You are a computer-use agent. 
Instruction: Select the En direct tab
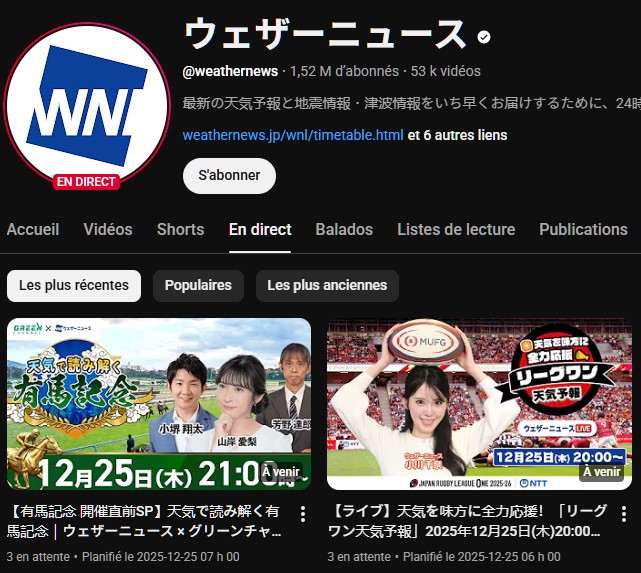pos(260,229)
